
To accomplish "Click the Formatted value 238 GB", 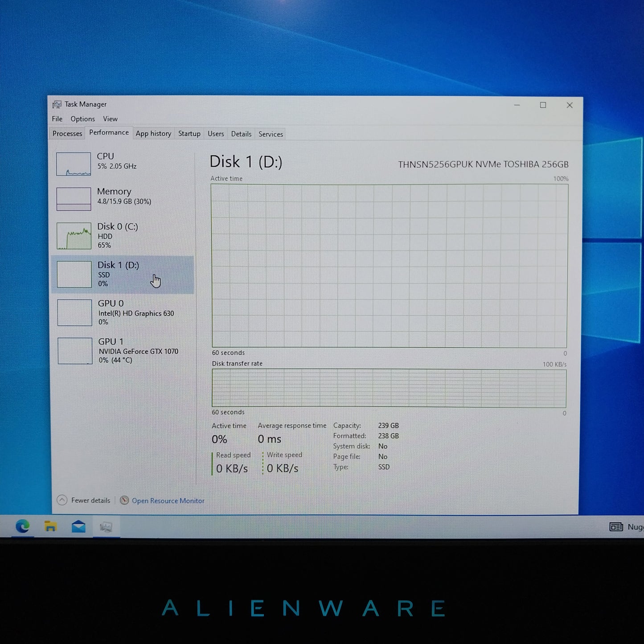I will pyautogui.click(x=388, y=436).
